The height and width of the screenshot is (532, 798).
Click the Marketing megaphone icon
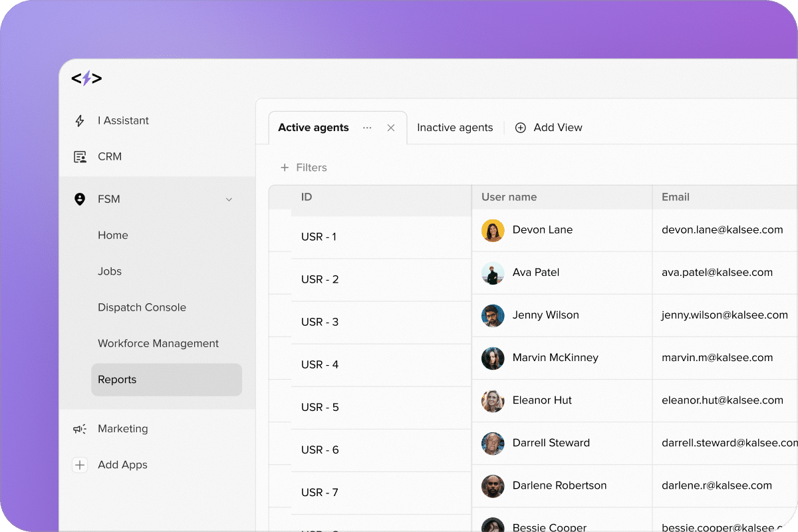[x=80, y=429]
